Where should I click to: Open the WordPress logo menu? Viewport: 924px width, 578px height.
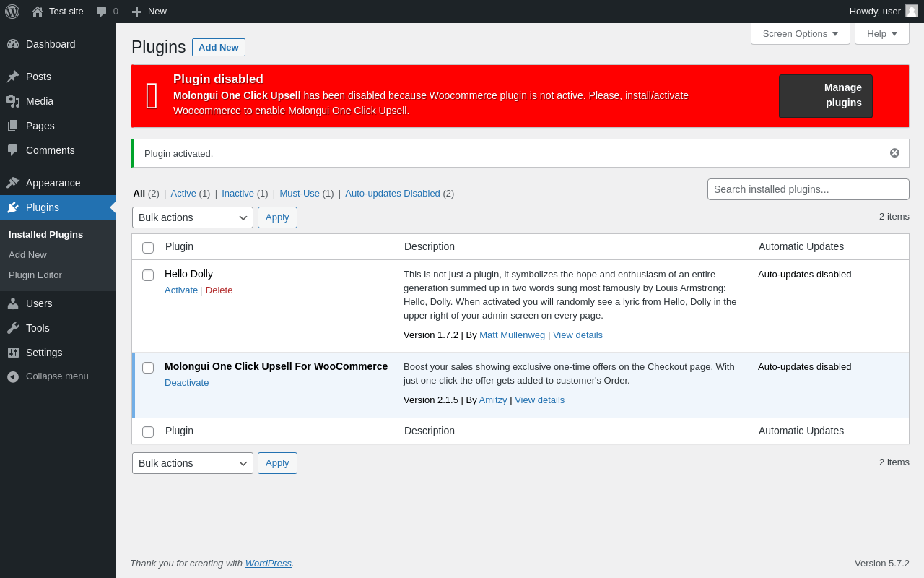click(12, 12)
